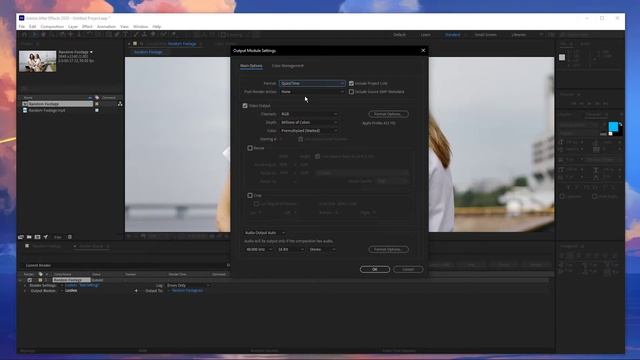Expand the Output Module row
The height and width of the screenshot is (360, 640).
click(x=25, y=291)
